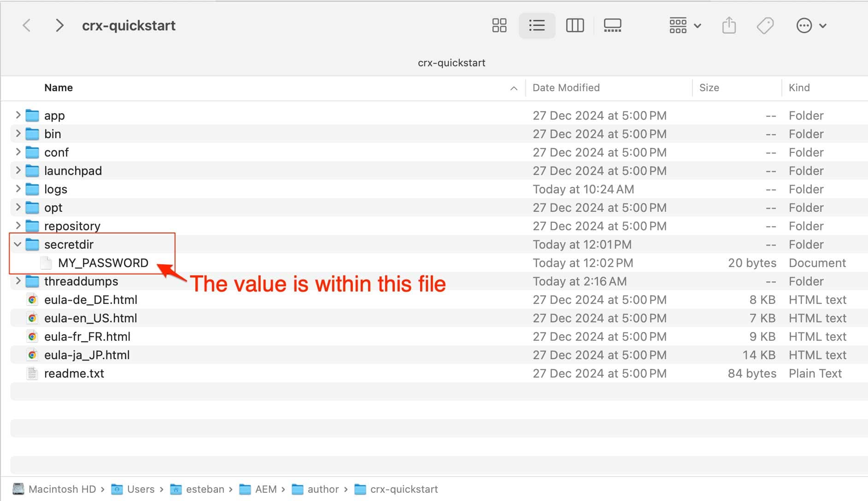Open the More actions ellipsis menu
This screenshot has height=501, width=868.
tap(811, 25)
